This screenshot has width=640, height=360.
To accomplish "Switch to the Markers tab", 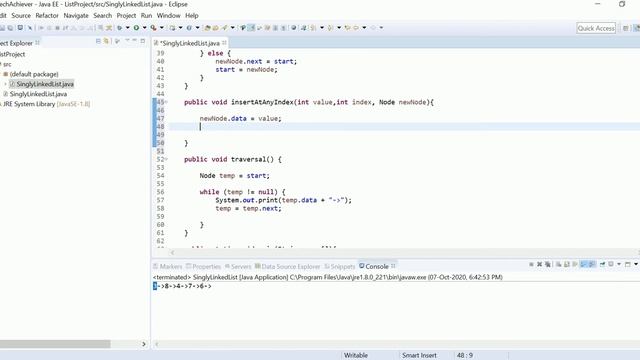I will click(168, 267).
